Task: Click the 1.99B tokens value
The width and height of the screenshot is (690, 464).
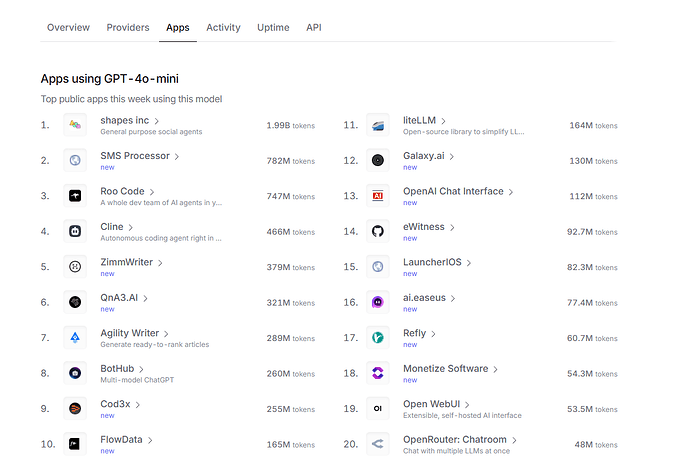Action: point(290,125)
